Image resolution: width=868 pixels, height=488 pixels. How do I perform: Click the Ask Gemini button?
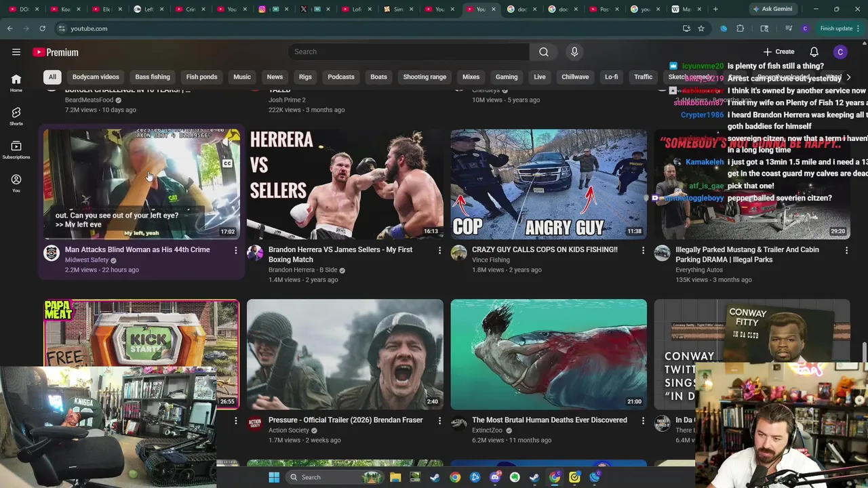coord(772,9)
